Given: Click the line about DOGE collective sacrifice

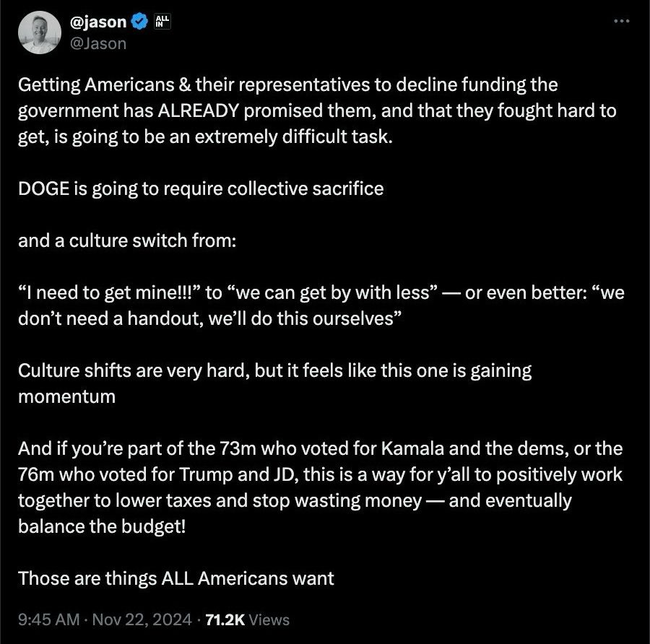Looking at the screenshot, I should click(x=201, y=189).
